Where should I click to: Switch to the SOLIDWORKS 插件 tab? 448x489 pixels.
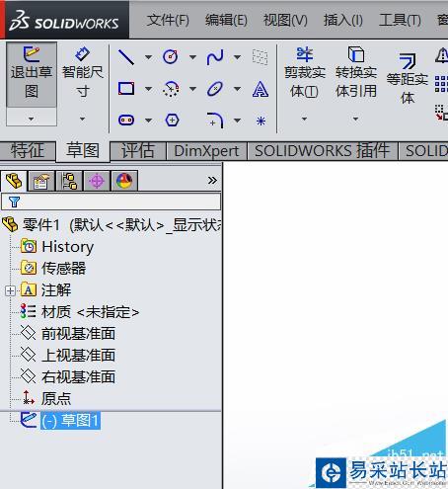coord(323,151)
